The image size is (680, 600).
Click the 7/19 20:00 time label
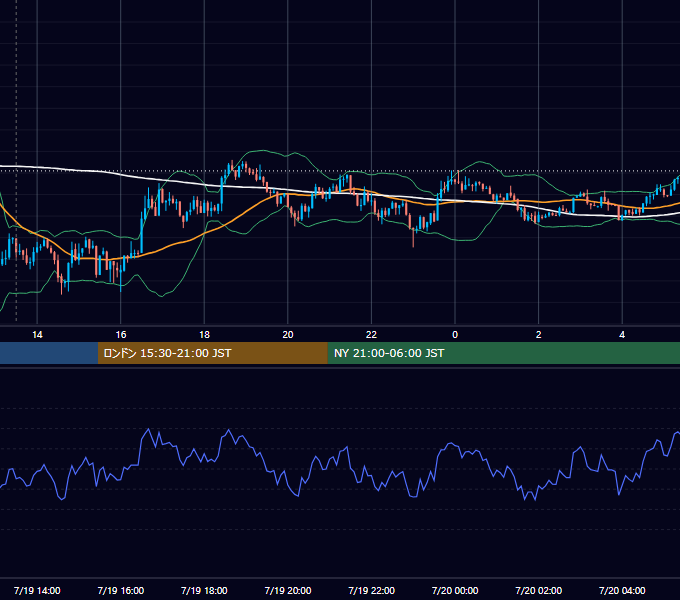click(x=288, y=590)
